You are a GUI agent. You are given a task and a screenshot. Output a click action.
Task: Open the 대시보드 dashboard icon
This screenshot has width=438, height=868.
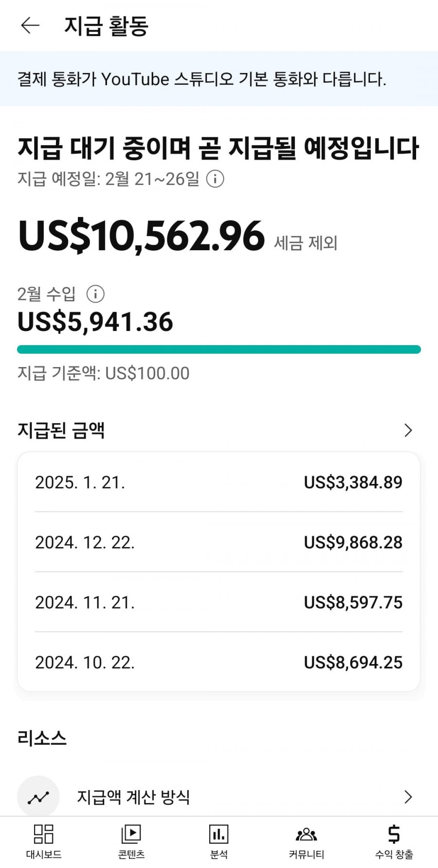pos(44,834)
